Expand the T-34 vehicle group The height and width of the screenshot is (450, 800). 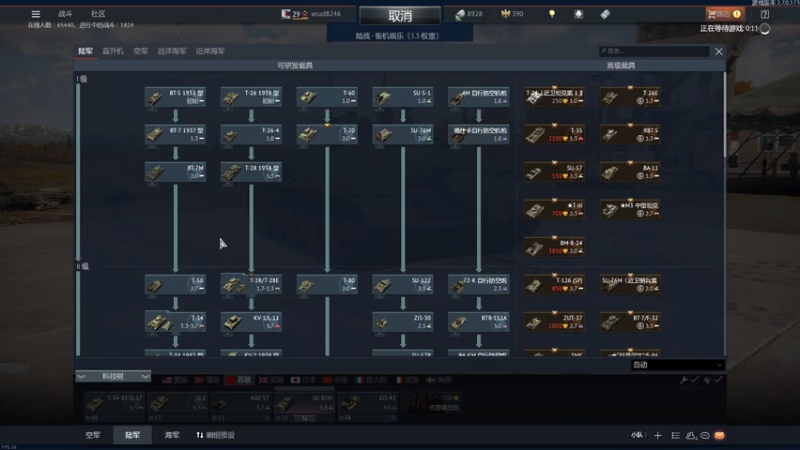(175, 322)
